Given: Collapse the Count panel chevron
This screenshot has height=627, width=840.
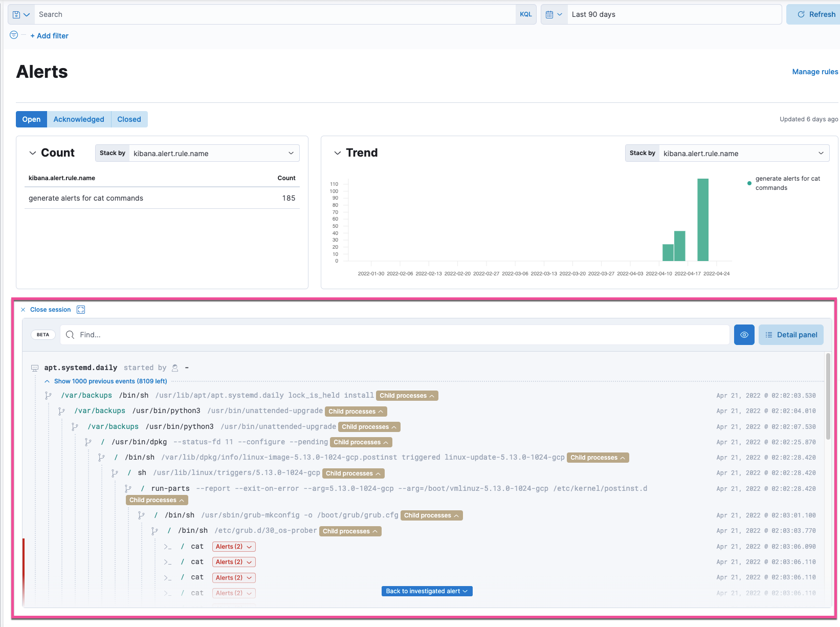Looking at the screenshot, I should pyautogui.click(x=33, y=153).
